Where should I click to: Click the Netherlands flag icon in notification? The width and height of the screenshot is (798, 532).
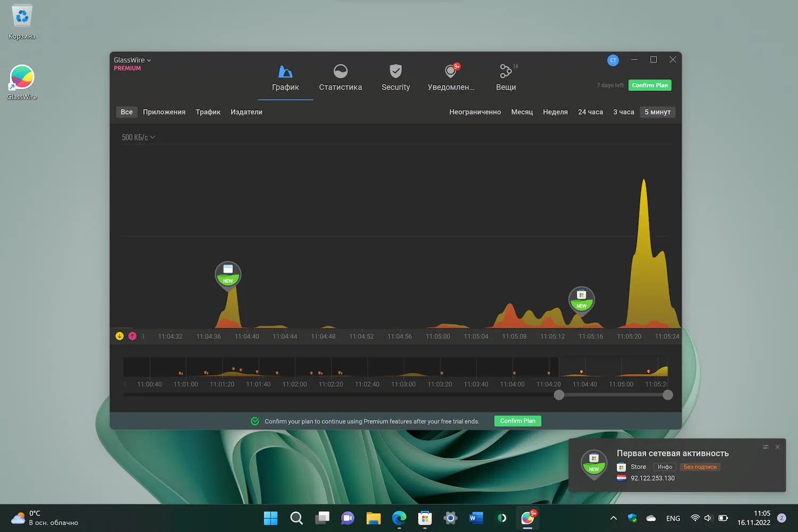[621, 478]
